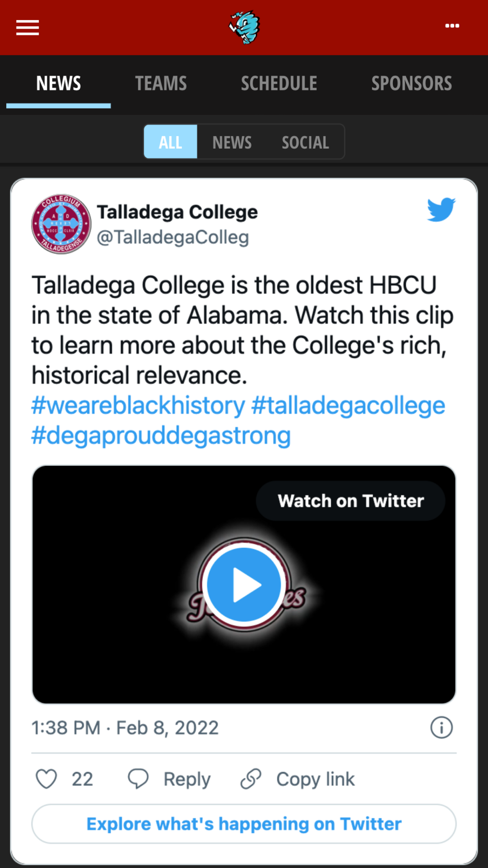
Task: Open the SCHEDULE tab
Action: point(279,83)
